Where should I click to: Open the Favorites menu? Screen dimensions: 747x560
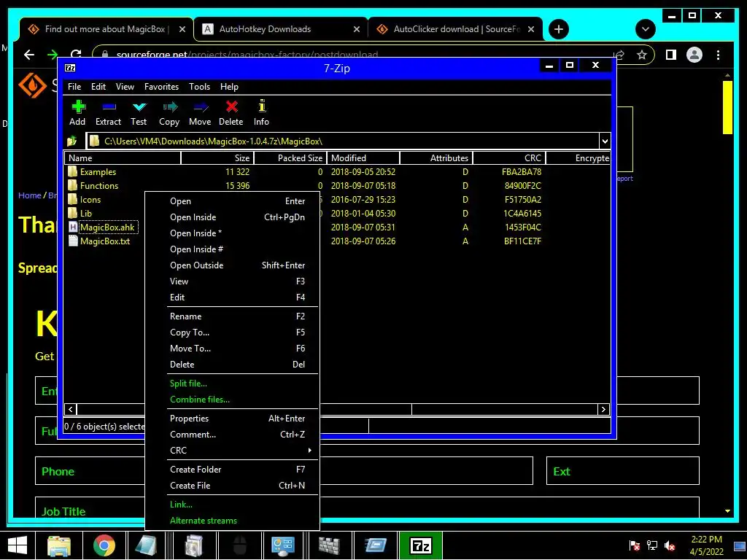[x=161, y=87]
